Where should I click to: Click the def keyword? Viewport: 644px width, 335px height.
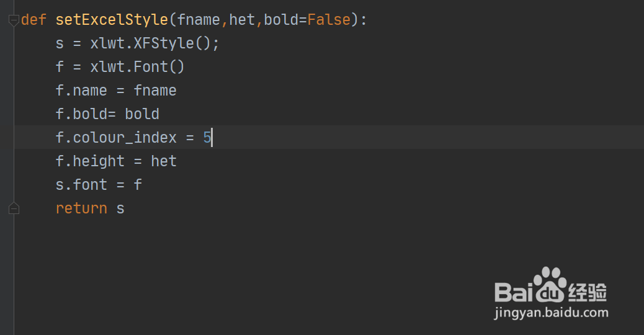pos(34,20)
